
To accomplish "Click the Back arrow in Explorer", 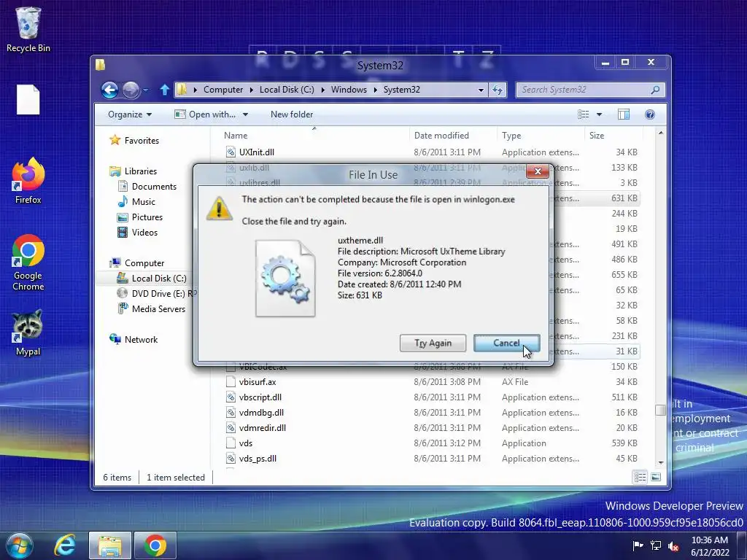I will point(109,90).
